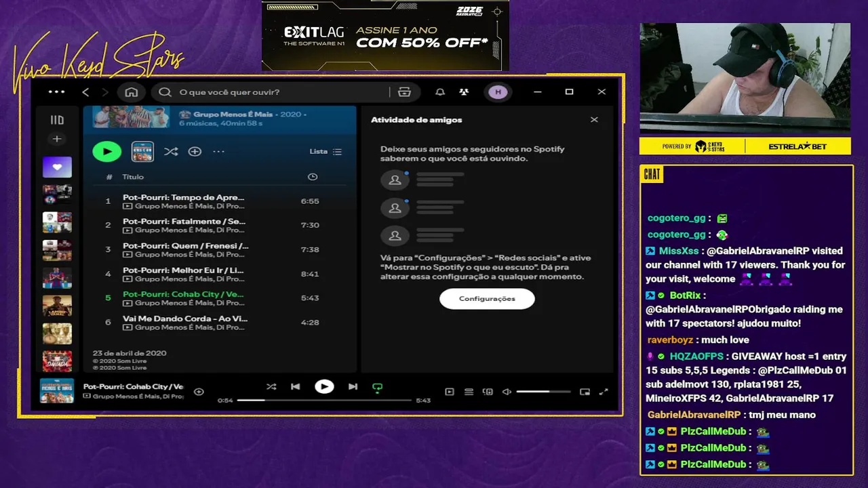This screenshot has width=868, height=488.
Task: Expand Your Library sidebar
Action: tap(57, 120)
